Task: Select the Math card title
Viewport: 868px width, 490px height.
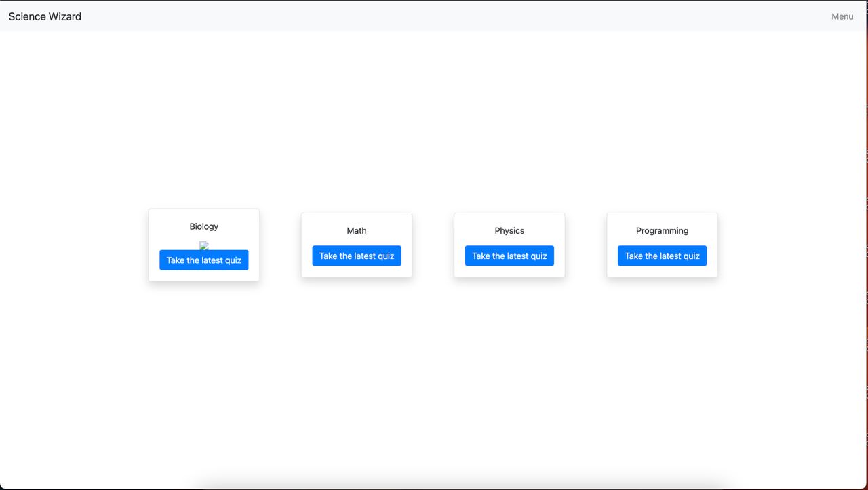Action: click(x=357, y=230)
